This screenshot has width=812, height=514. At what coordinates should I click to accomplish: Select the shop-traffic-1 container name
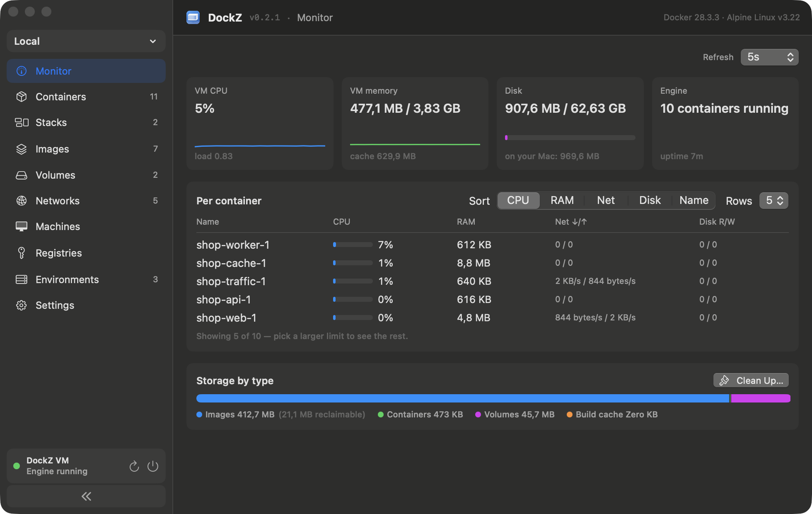(231, 281)
